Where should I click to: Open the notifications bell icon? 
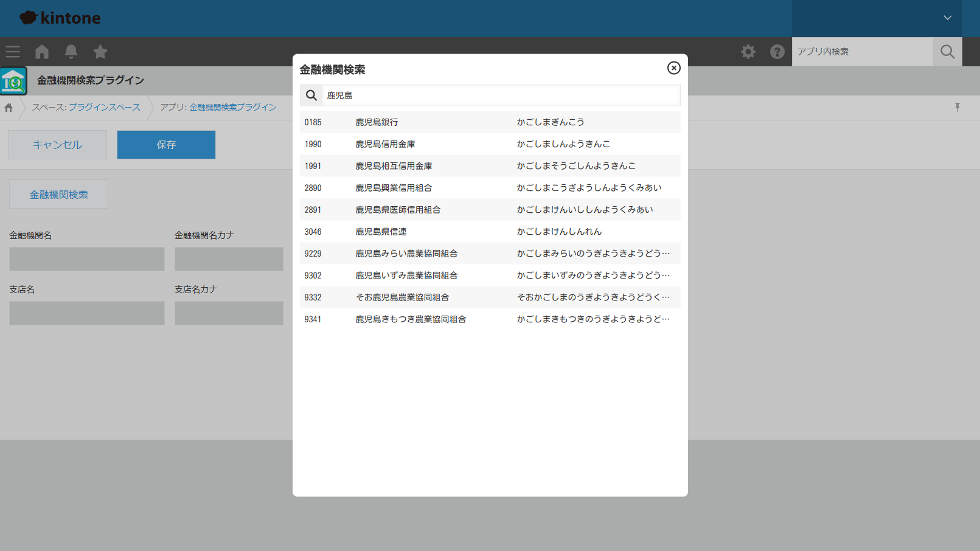point(71,52)
